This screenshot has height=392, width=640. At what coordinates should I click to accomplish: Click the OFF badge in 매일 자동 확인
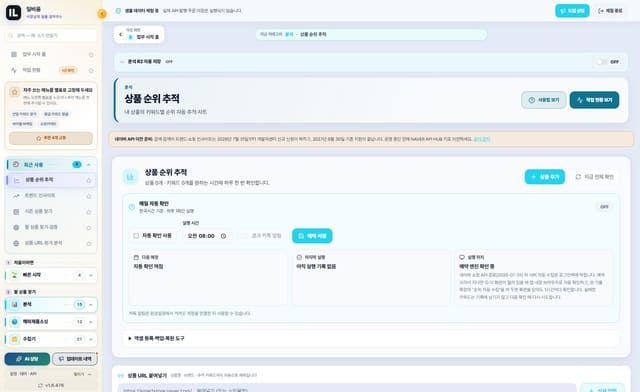tap(604, 207)
